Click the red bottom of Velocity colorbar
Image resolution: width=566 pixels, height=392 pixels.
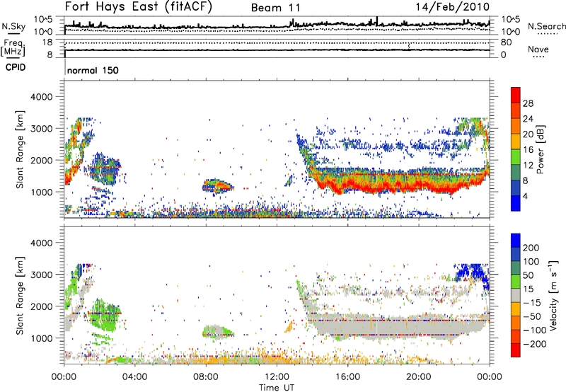point(516,350)
